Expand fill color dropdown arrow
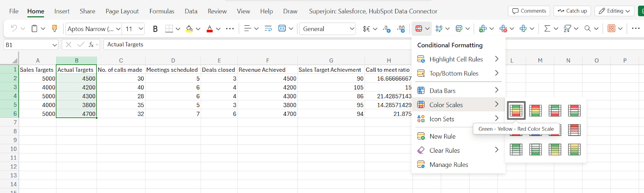The height and width of the screenshot is (193, 644). coord(198,29)
